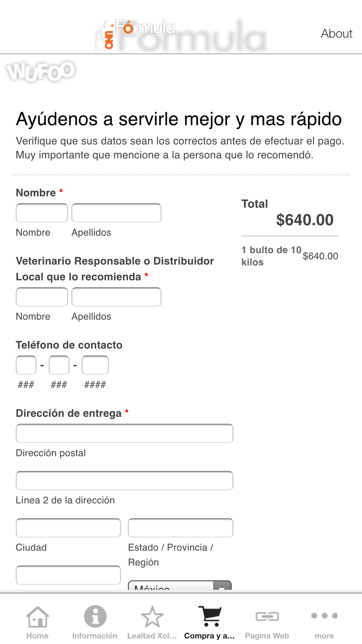The width and height of the screenshot is (362, 644).
Task: Select the Lealtad star icon
Action: 152,616
